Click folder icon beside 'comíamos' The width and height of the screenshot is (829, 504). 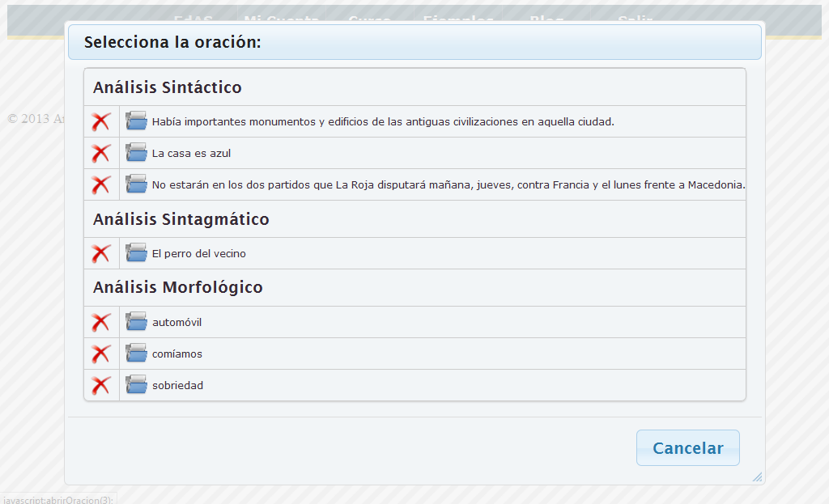[136, 354]
